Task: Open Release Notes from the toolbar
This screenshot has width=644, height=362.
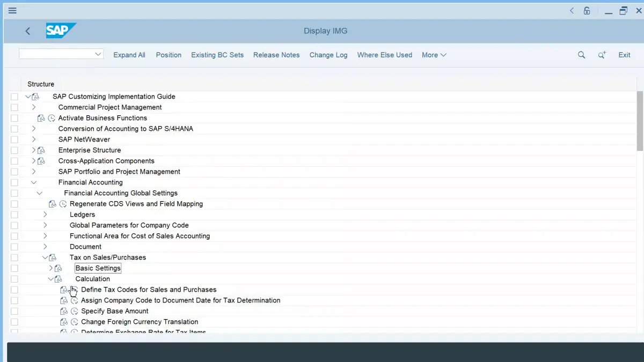Action: [276, 55]
